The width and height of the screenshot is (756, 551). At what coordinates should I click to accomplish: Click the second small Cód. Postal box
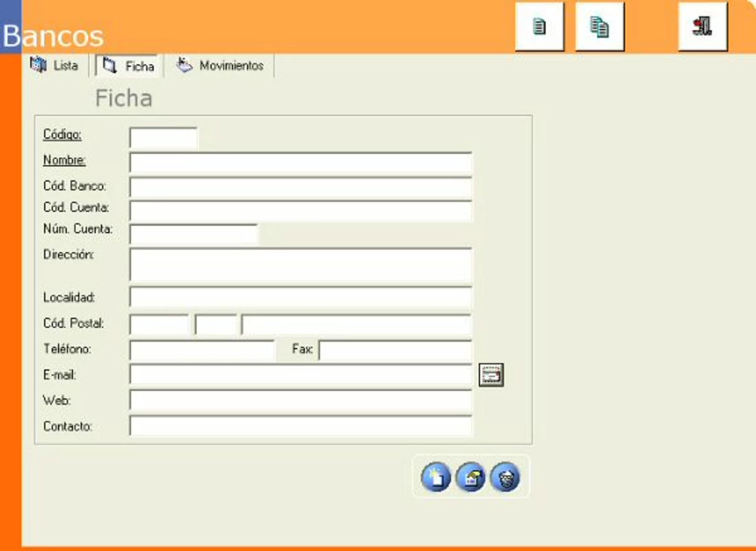pyautogui.click(x=216, y=324)
